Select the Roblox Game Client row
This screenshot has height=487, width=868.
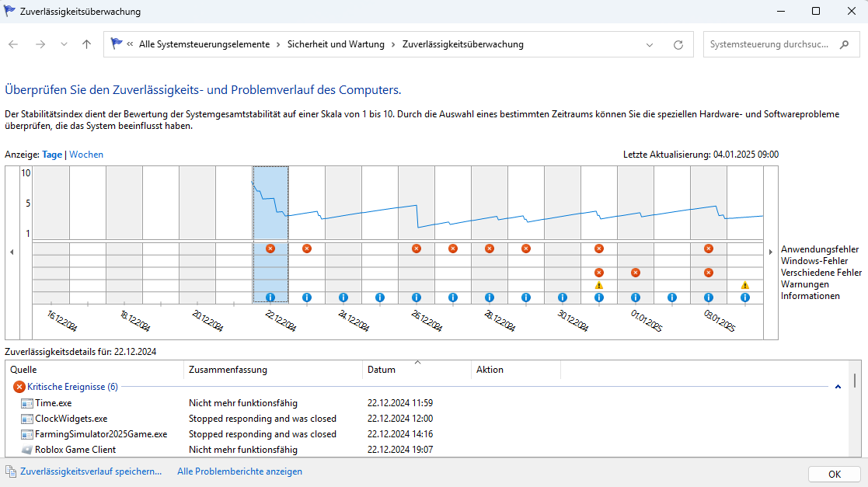click(427, 450)
